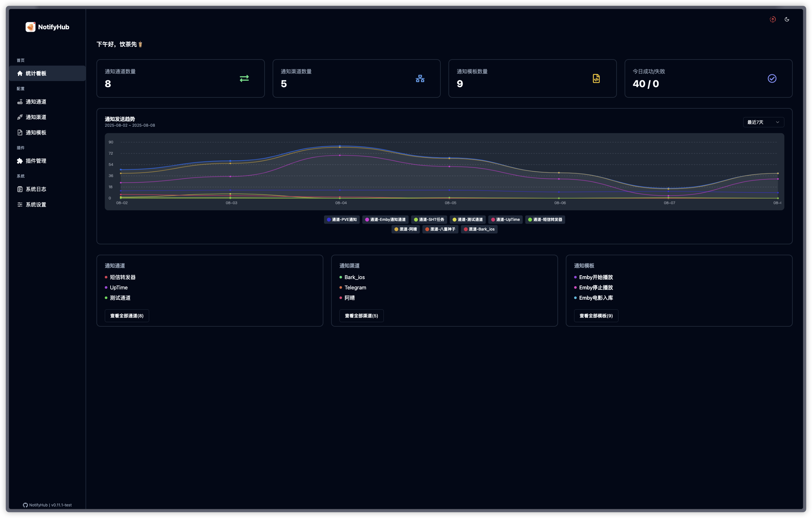This screenshot has height=518, width=812.
Task: Open the 最近7天 time range dropdown
Action: point(763,122)
